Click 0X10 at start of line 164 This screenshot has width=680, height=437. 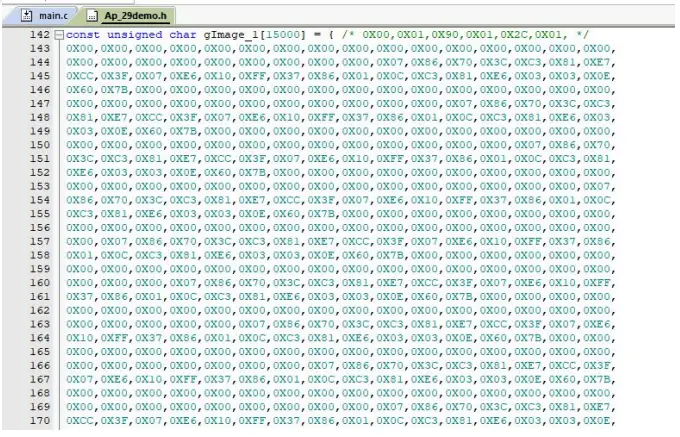(x=80, y=338)
